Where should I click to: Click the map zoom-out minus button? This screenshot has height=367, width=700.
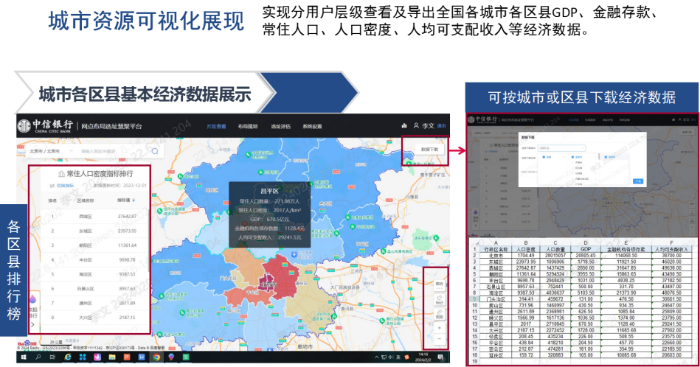[439, 339]
